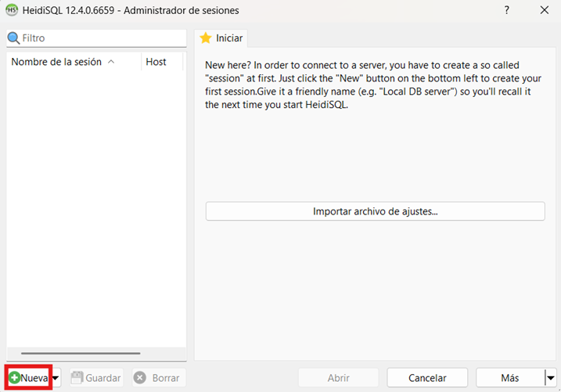The height and width of the screenshot is (392, 561).
Task: Click Importar archivo de ajustes button
Action: (x=376, y=211)
